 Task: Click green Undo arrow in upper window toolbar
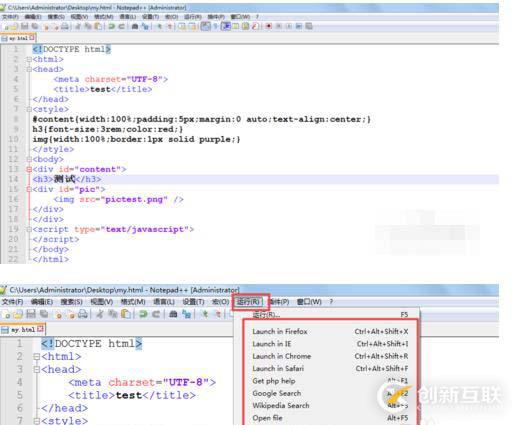pyautogui.click(x=111, y=27)
